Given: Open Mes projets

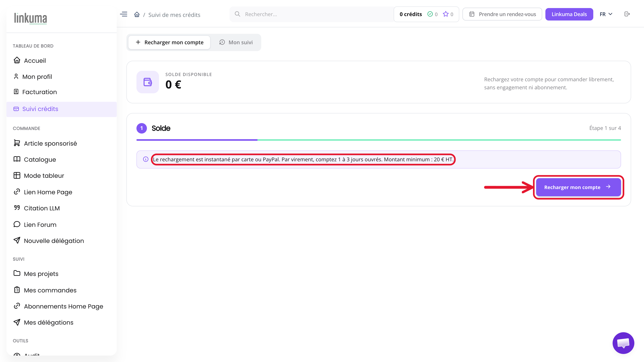Looking at the screenshot, I should pos(62,274).
